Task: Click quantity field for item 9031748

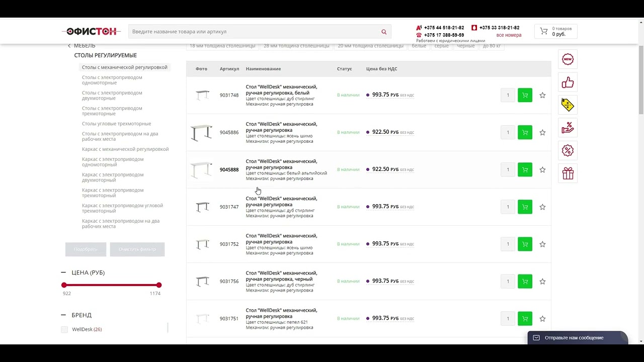Action: pos(508,95)
